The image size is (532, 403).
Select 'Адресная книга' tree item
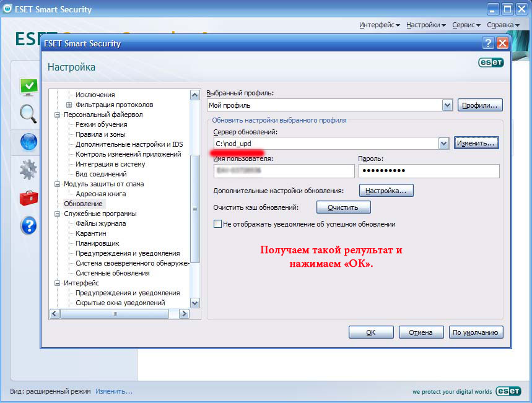click(101, 194)
